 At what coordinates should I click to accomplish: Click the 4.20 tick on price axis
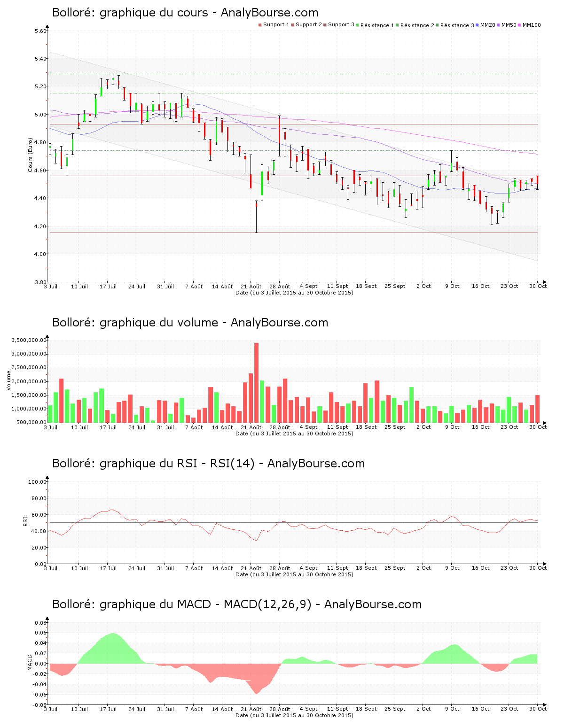pyautogui.click(x=41, y=226)
